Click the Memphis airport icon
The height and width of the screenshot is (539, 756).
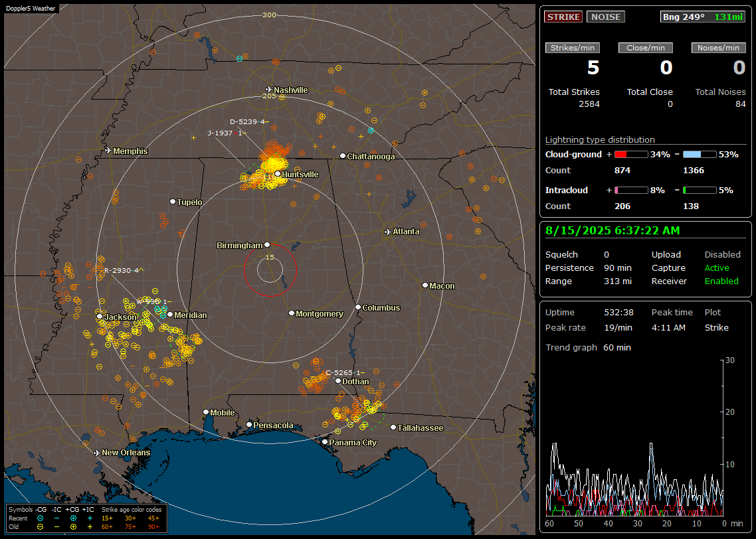[x=108, y=151]
